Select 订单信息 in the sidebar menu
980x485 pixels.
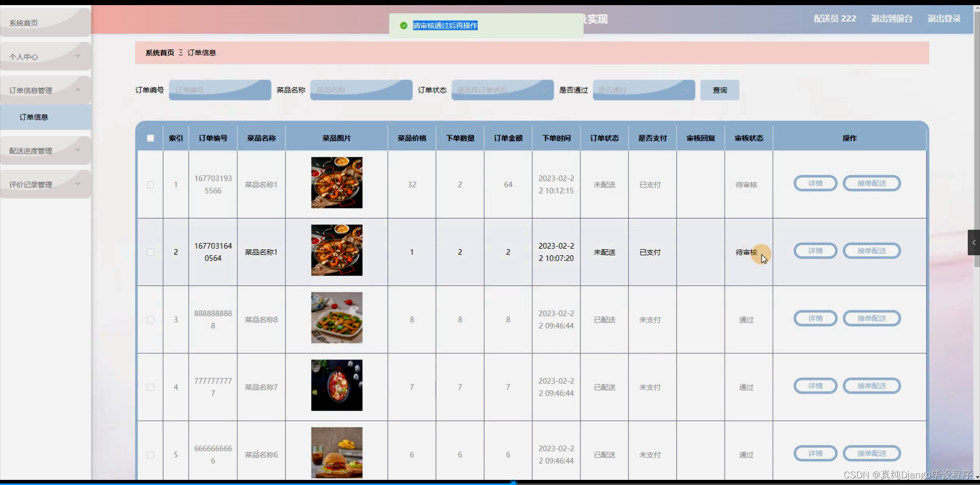[x=34, y=117]
